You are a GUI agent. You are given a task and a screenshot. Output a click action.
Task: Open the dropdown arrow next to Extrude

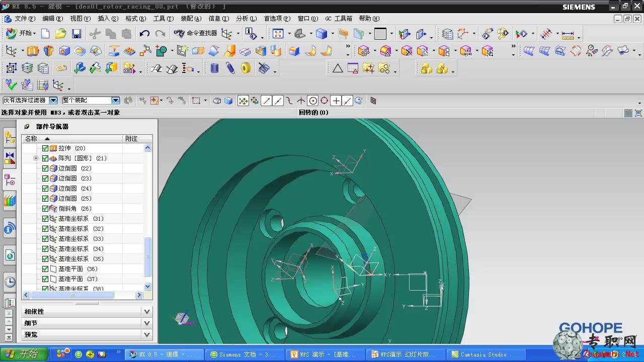pyautogui.click(x=23, y=51)
